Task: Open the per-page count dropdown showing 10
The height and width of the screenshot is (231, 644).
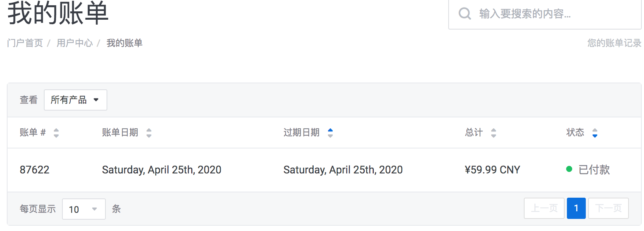Action: point(84,209)
